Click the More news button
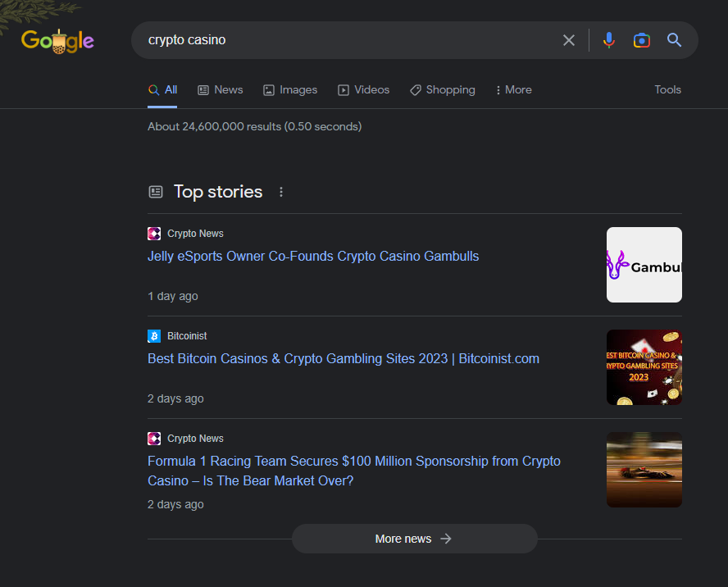Screen dimensions: 728x587 coord(415,539)
